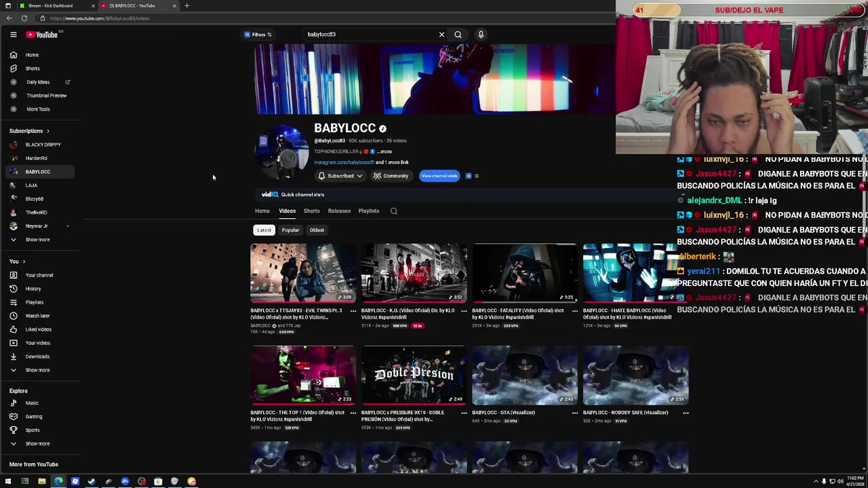Image resolution: width=868 pixels, height=488 pixels.
Task: Expand the You section header
Action: 17,262
